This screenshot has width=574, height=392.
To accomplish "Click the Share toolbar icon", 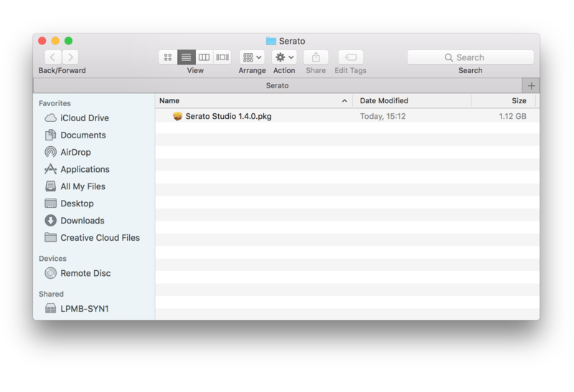I will click(x=316, y=57).
